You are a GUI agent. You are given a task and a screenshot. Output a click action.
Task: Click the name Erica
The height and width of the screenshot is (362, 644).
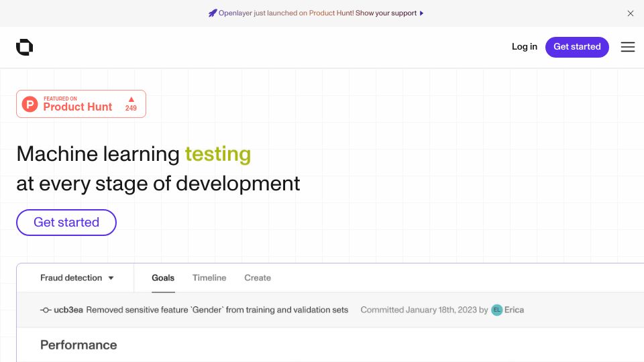[x=515, y=310]
